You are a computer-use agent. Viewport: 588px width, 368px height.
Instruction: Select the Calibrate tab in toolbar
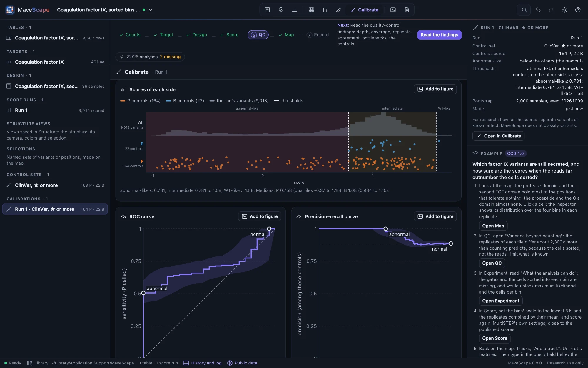click(x=365, y=10)
